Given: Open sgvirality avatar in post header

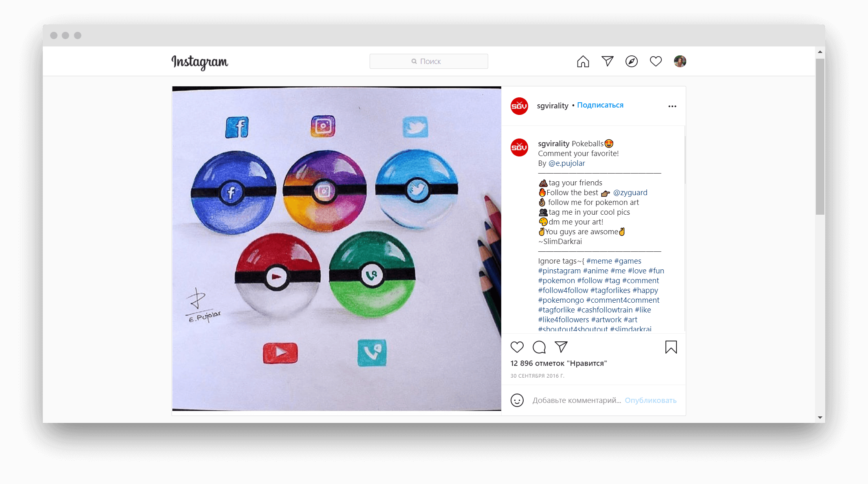Looking at the screenshot, I should pos(519,106).
